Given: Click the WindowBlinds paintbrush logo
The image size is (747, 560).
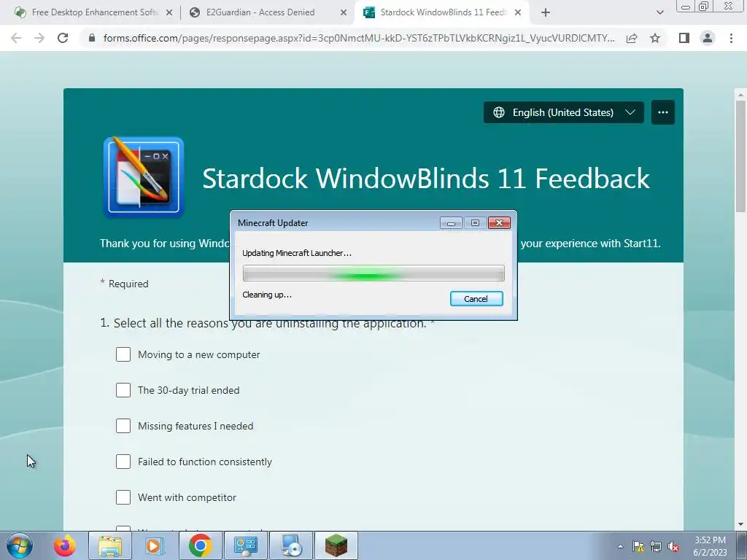Looking at the screenshot, I should click(x=144, y=177).
